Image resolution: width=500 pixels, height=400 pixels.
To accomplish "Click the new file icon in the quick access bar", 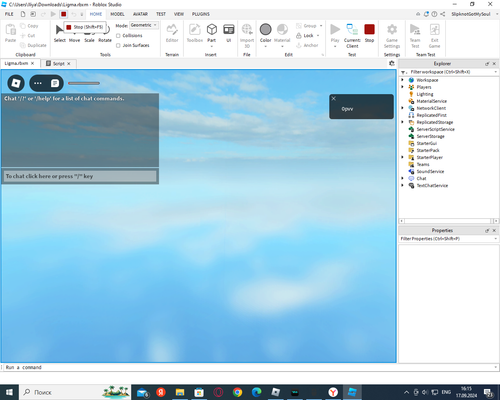I will tap(23, 14).
